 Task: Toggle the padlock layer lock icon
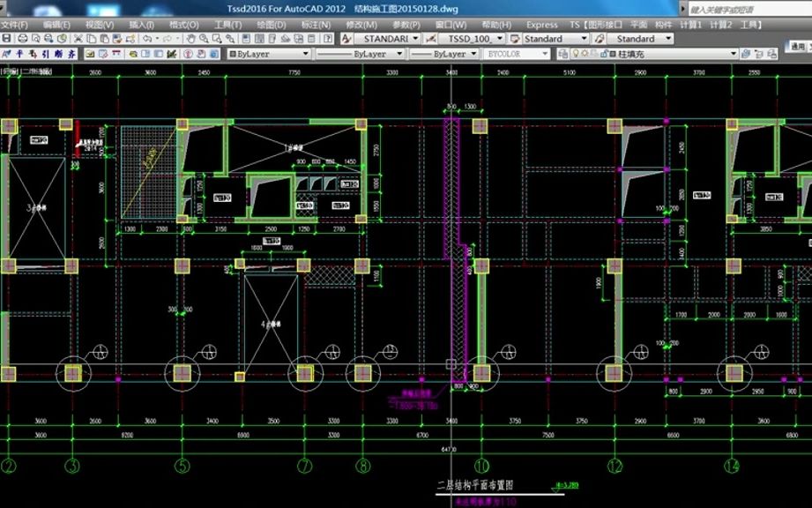click(x=604, y=54)
